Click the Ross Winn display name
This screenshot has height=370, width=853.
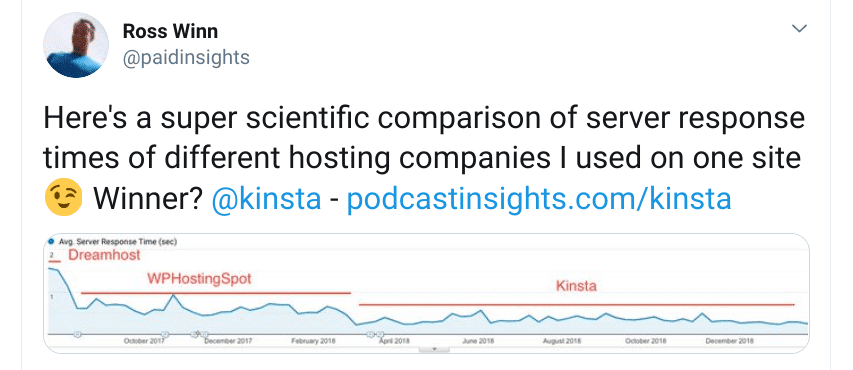(x=170, y=31)
